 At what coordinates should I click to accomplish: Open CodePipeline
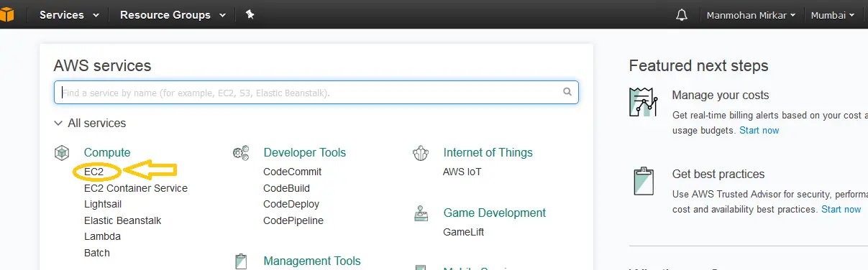293,220
